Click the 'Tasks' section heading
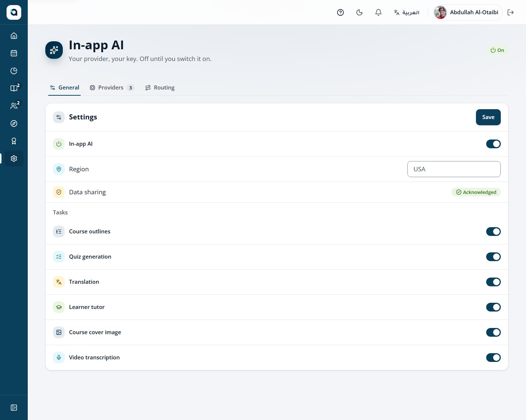This screenshot has height=420, width=526. [60, 213]
